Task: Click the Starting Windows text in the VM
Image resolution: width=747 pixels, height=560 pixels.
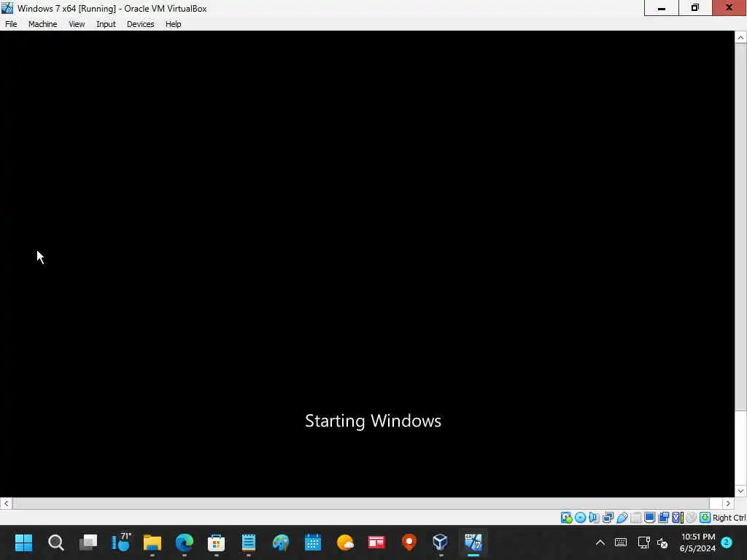Action: 373,421
